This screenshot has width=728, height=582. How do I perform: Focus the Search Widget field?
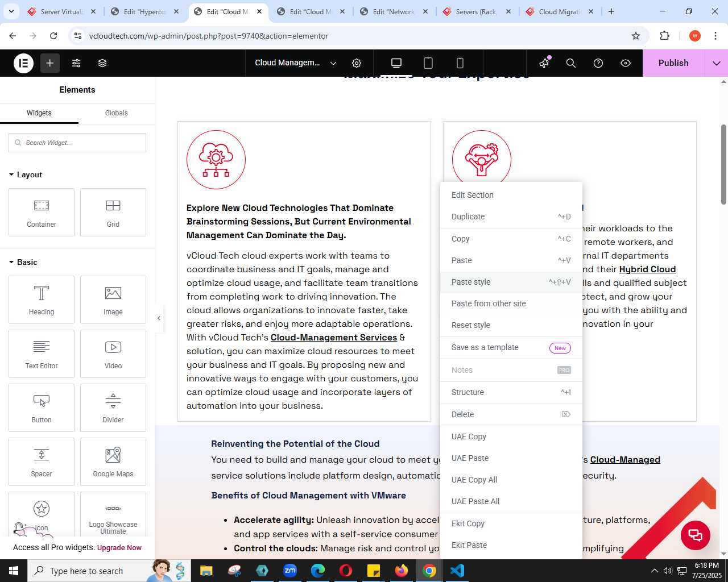(x=77, y=143)
